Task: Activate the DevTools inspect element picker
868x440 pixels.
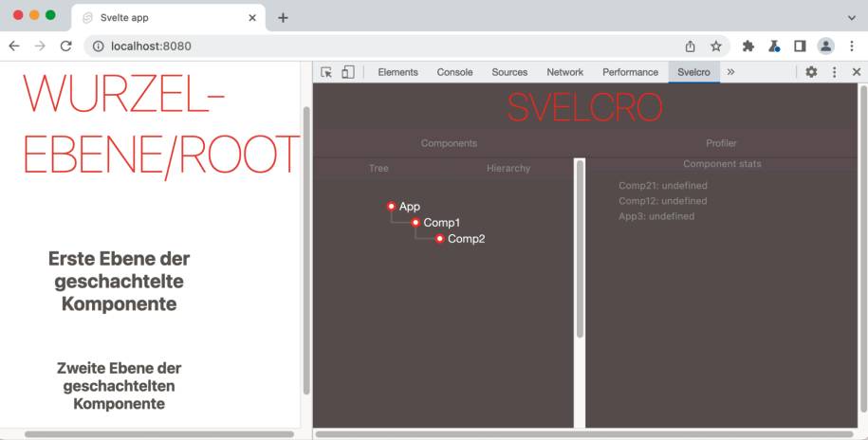Action: [x=326, y=72]
